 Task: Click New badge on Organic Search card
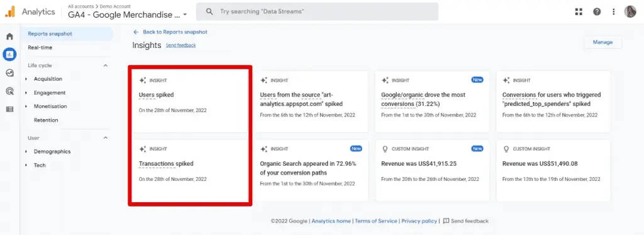[x=356, y=149]
